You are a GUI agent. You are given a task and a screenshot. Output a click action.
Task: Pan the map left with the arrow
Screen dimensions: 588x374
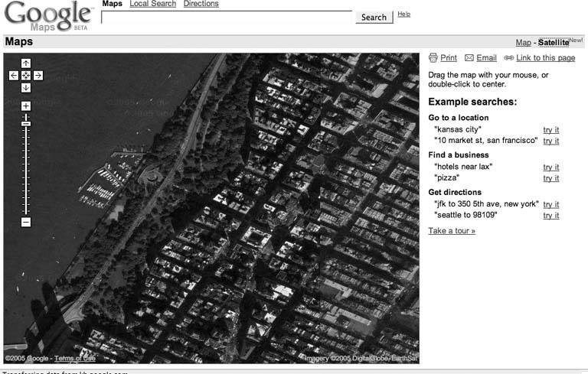point(13,75)
